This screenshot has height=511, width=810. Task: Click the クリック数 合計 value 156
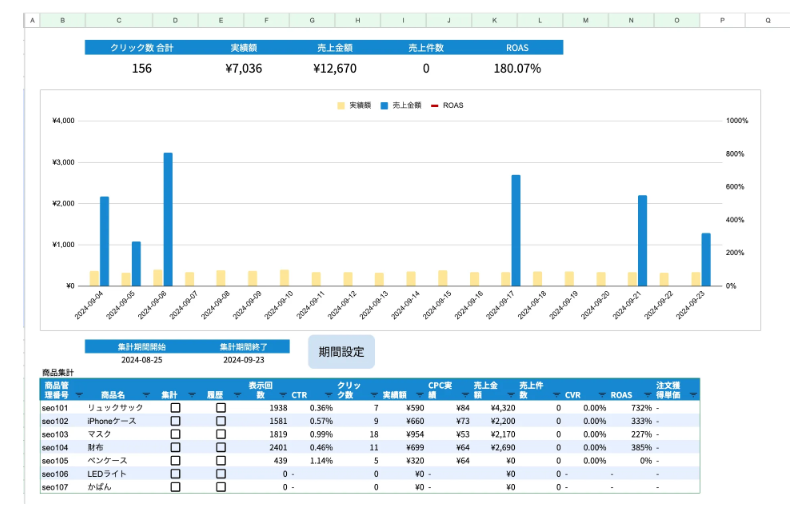(x=142, y=69)
